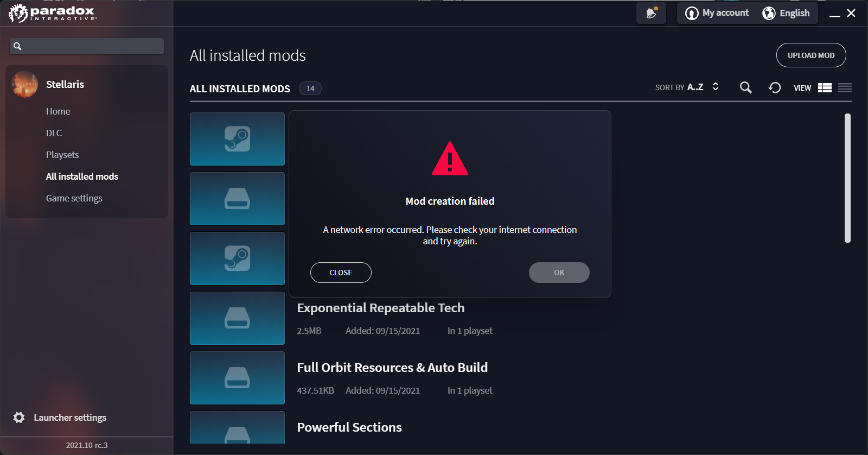Click the mod list vertical scrollbar
868x455 pixels.
pyautogui.click(x=847, y=178)
